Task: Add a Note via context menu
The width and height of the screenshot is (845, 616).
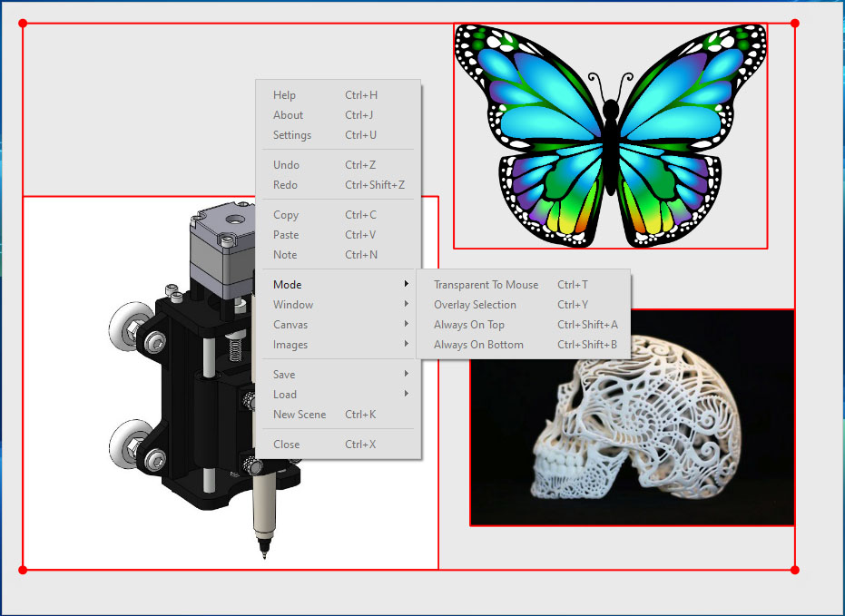Action: click(338, 255)
